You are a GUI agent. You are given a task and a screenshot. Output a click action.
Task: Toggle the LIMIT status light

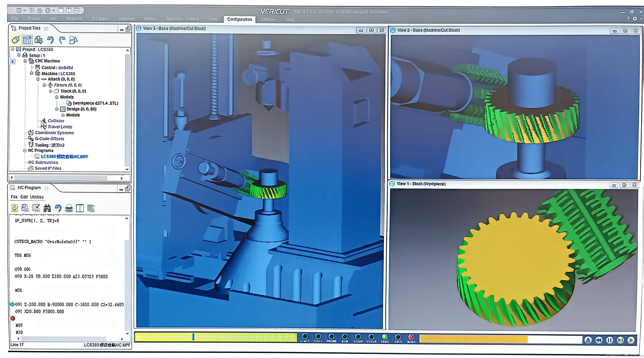(x=305, y=337)
